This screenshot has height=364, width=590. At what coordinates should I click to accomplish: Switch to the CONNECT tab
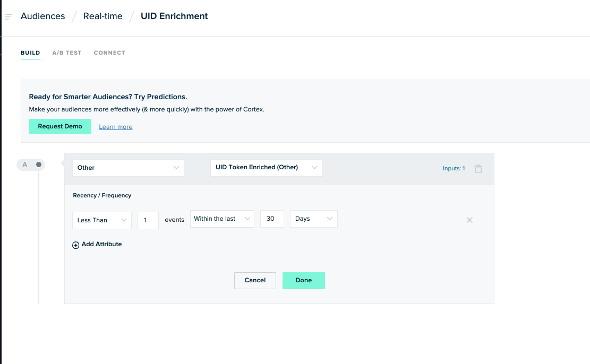tap(109, 53)
